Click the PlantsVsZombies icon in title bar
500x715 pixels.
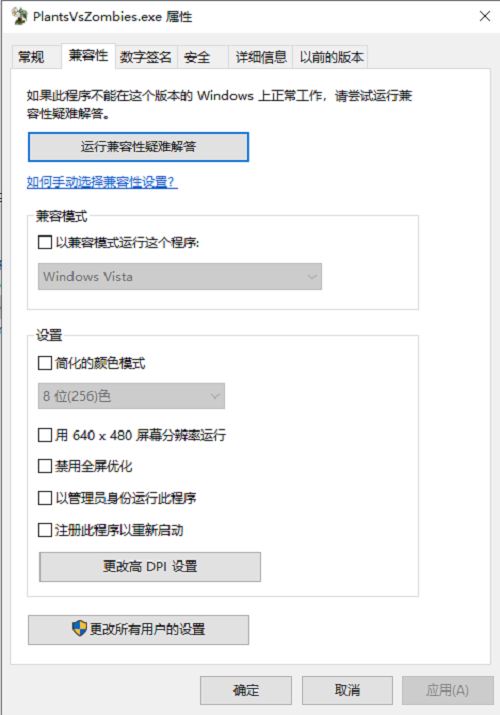pos(19,16)
